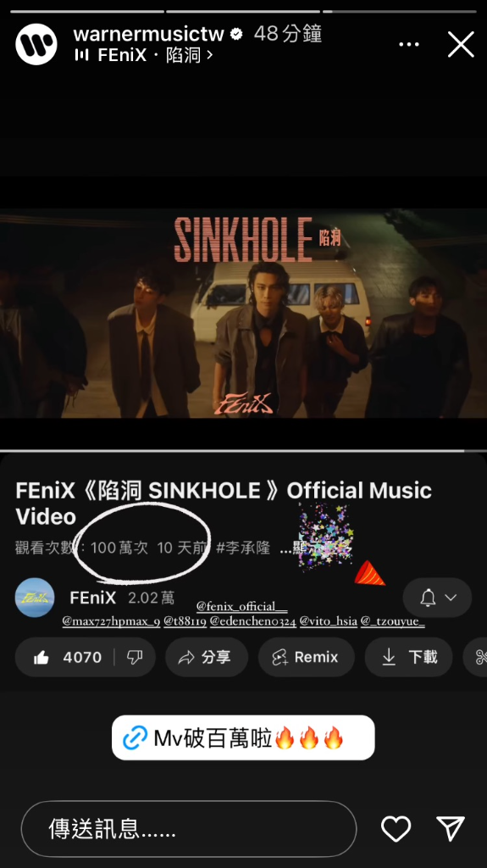This screenshot has height=868, width=487.
Task: Tap the SINKHOLE video thumbnail
Action: click(x=244, y=313)
